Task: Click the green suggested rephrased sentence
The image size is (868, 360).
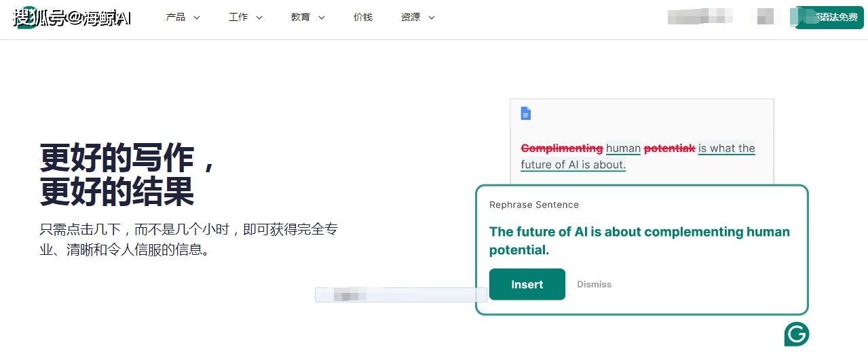Action: pyautogui.click(x=639, y=241)
